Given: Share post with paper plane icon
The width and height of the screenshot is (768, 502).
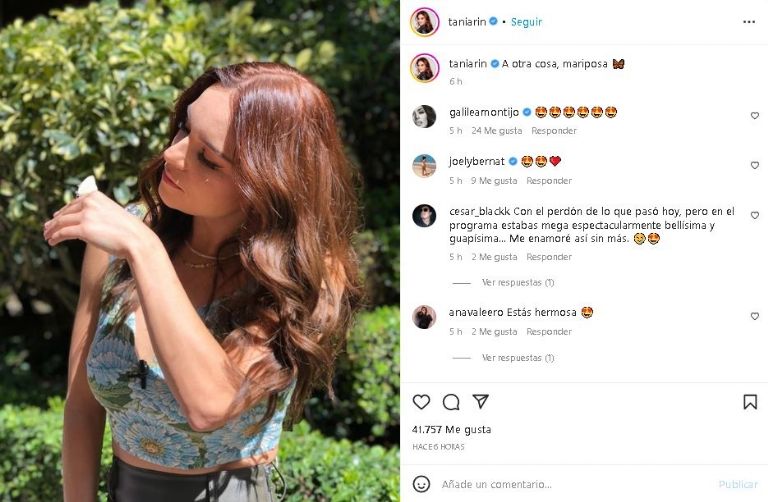Looking at the screenshot, I should 481,402.
